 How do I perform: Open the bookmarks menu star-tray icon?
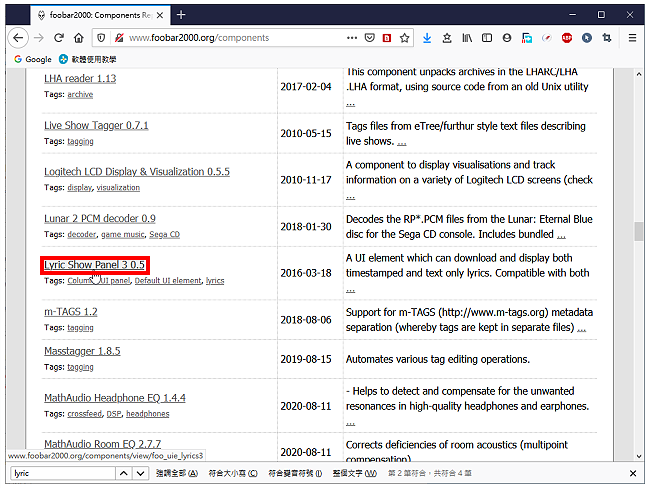[447, 38]
